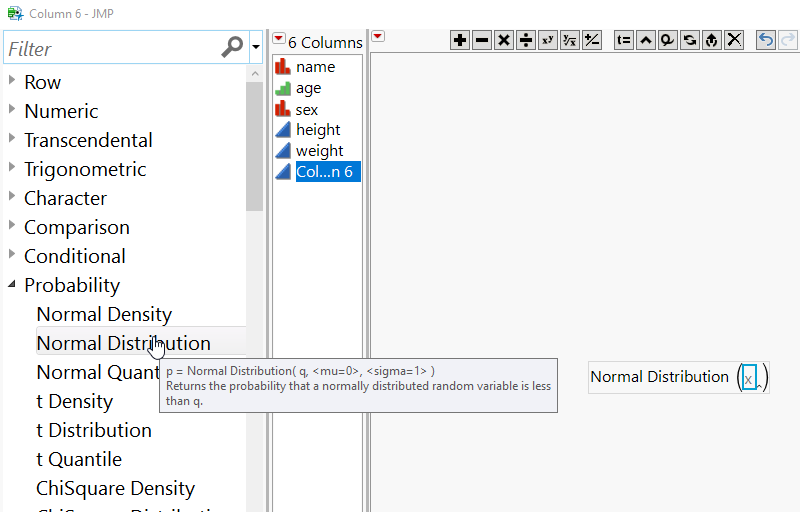Select Normal Distribution in the function list
Viewport: 800px width, 512px height.
pos(123,343)
